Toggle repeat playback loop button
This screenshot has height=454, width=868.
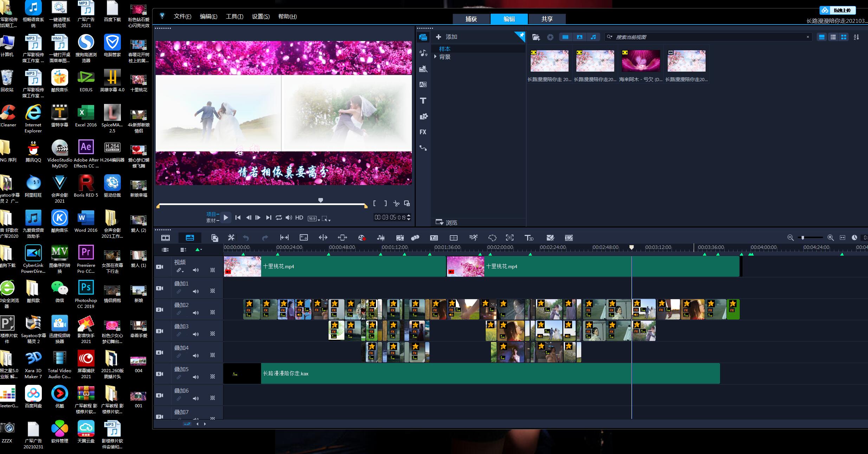pyautogui.click(x=279, y=218)
